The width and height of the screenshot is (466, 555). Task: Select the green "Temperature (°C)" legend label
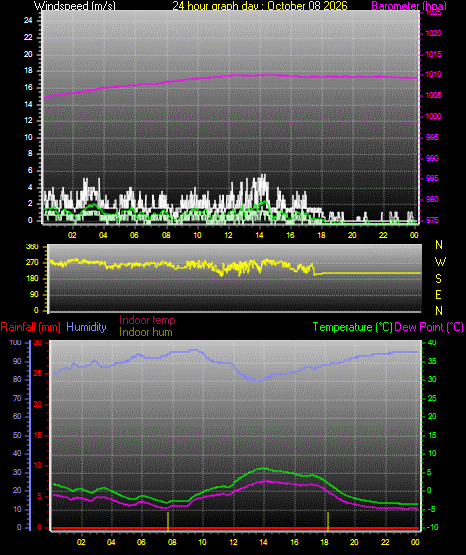(352, 327)
